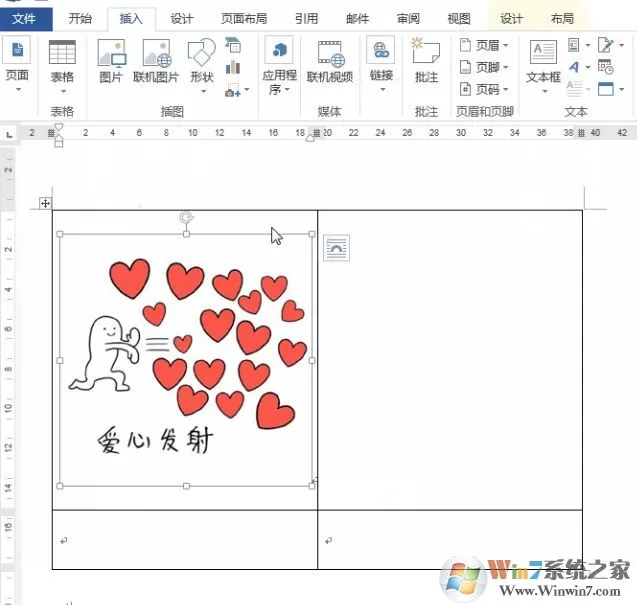Open 联机图片 online pictures tool

pos(156,61)
